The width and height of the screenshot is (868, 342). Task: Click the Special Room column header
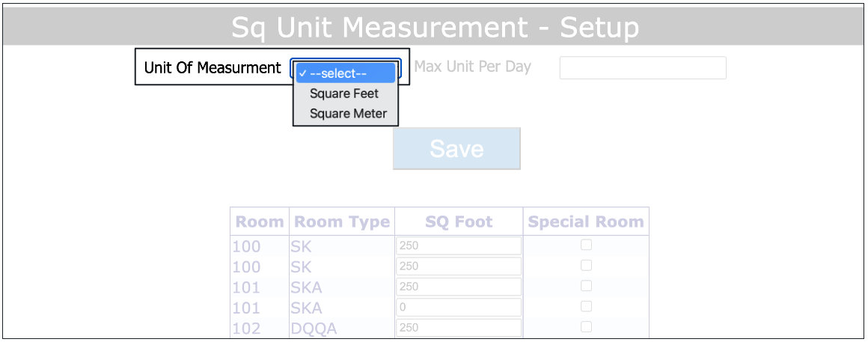point(586,222)
